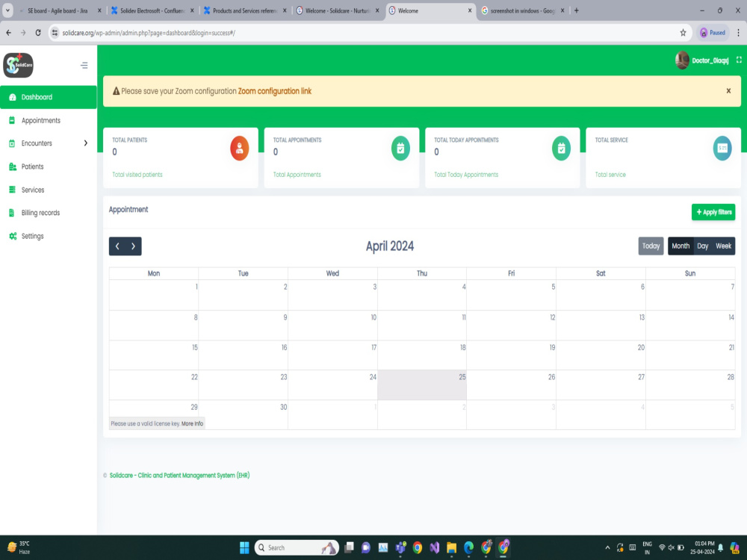This screenshot has height=560, width=747.
Task: Bookmark this page with the star icon
Action: [684, 33]
